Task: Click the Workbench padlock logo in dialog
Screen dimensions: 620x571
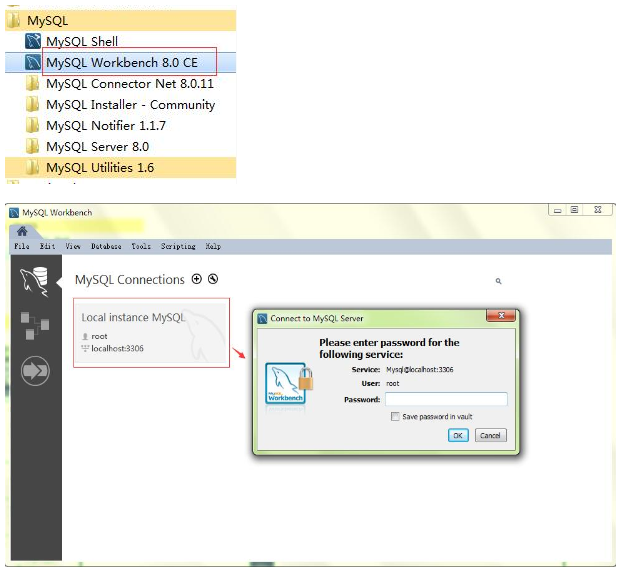Action: [289, 384]
